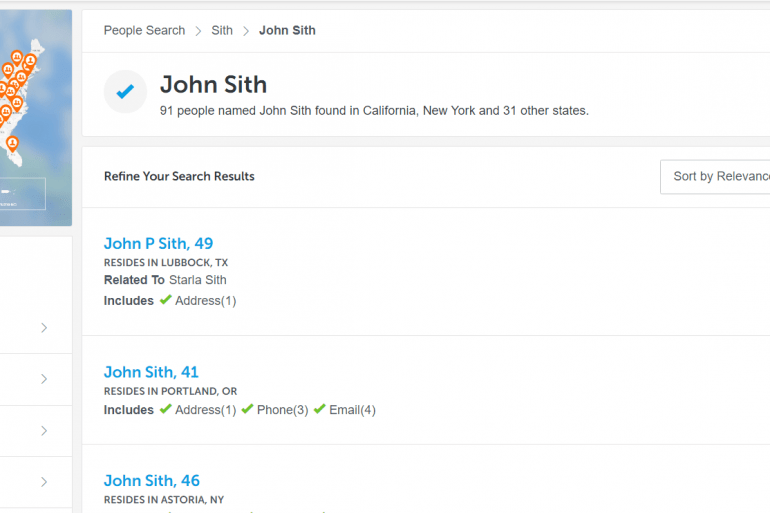
Task: Click the Email(4) text for John Sith, 41
Action: pos(353,410)
